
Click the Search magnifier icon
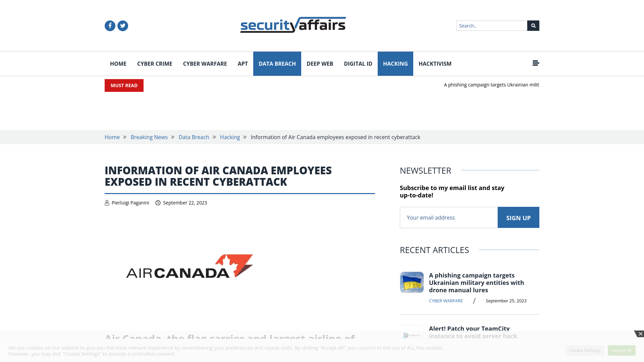pos(533,25)
